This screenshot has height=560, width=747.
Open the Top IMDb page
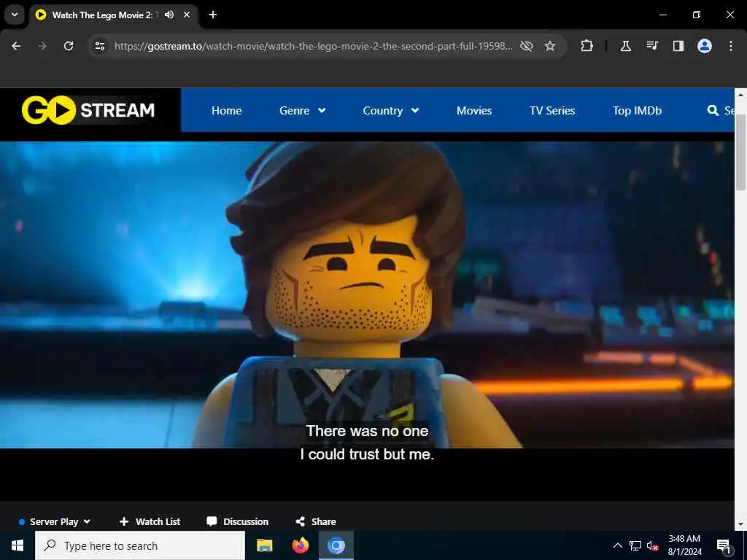click(x=637, y=111)
